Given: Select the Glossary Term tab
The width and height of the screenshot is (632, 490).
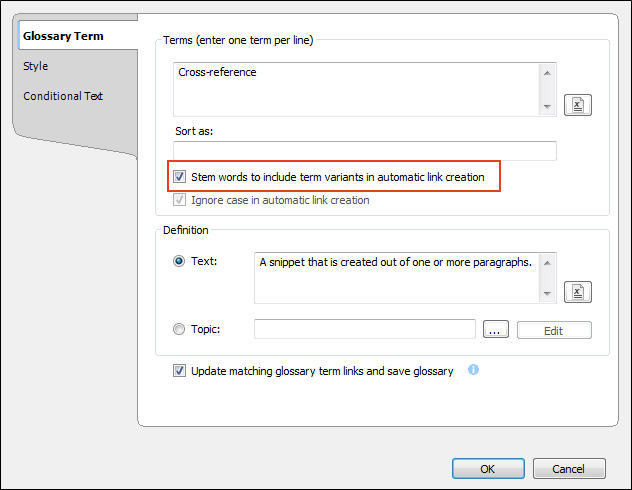Looking at the screenshot, I should pyautogui.click(x=63, y=36).
